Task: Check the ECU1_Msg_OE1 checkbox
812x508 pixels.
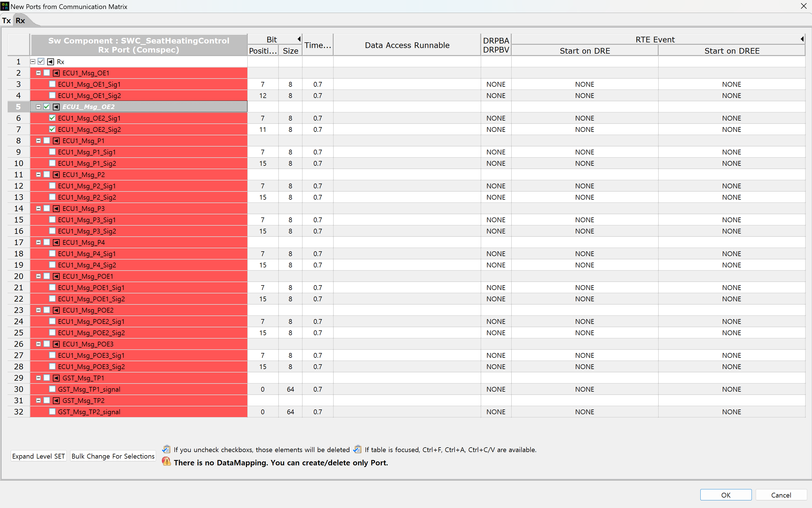Action: (x=47, y=73)
